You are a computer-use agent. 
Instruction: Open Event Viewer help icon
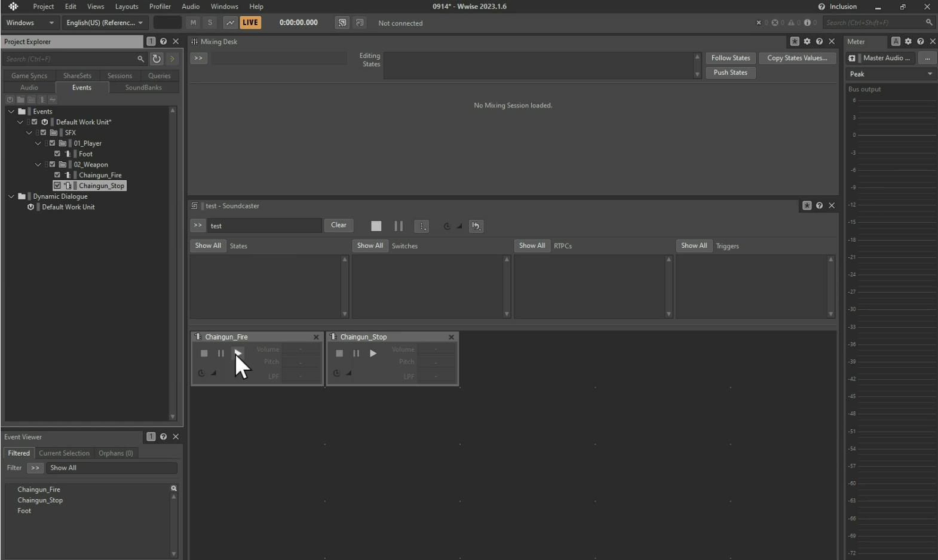click(163, 436)
